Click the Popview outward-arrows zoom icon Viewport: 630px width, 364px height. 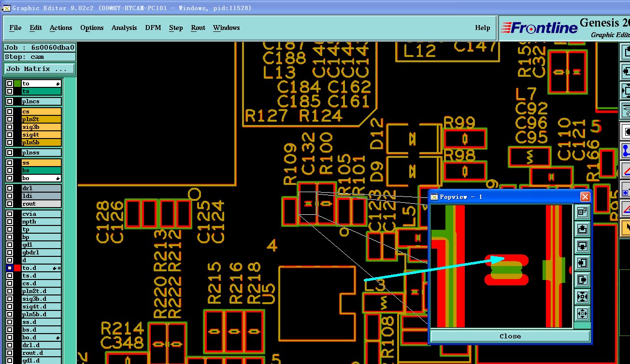582,313
